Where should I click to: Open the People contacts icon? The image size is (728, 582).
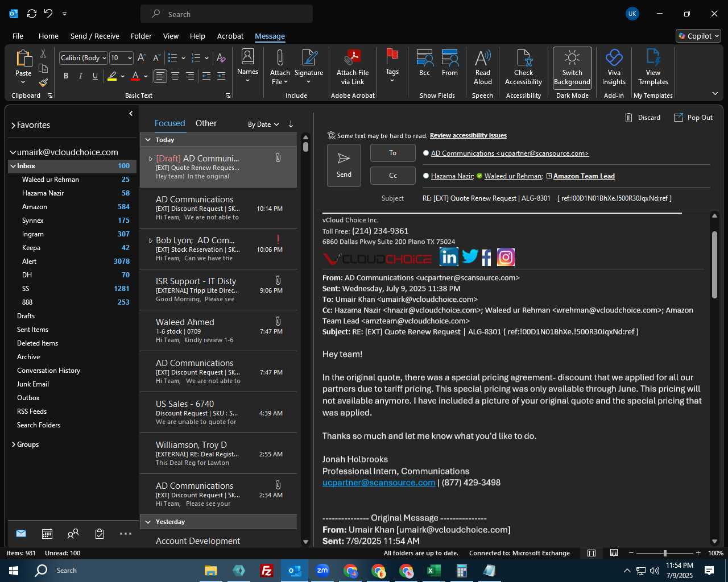pos(73,534)
